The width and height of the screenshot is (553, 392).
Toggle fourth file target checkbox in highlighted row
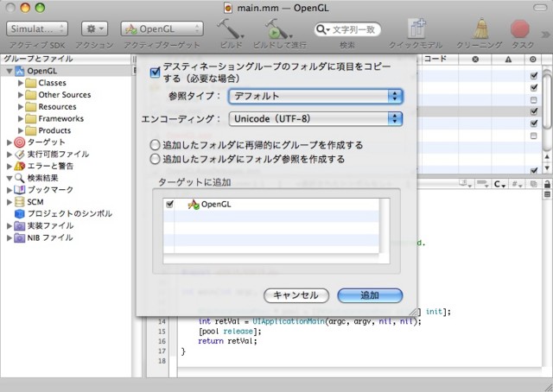534,111
